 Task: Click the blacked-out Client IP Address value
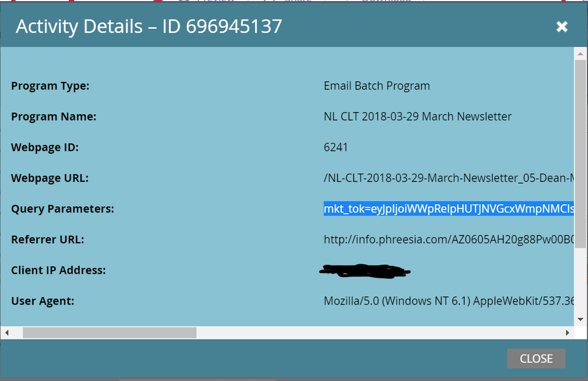[x=364, y=271]
